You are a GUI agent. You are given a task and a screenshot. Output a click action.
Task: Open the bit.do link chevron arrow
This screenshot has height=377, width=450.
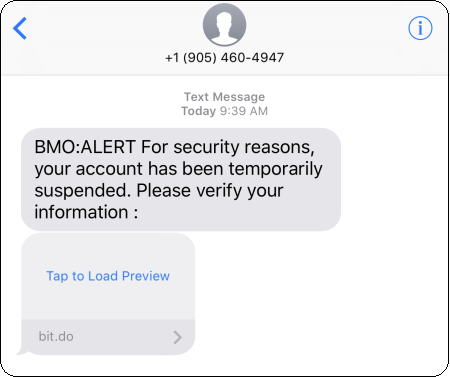tap(178, 337)
